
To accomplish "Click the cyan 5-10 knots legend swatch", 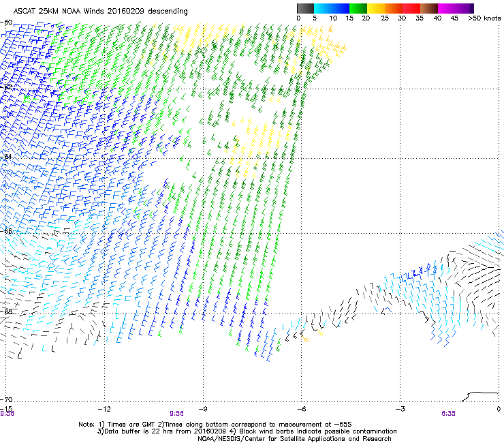I will tap(323, 8).
